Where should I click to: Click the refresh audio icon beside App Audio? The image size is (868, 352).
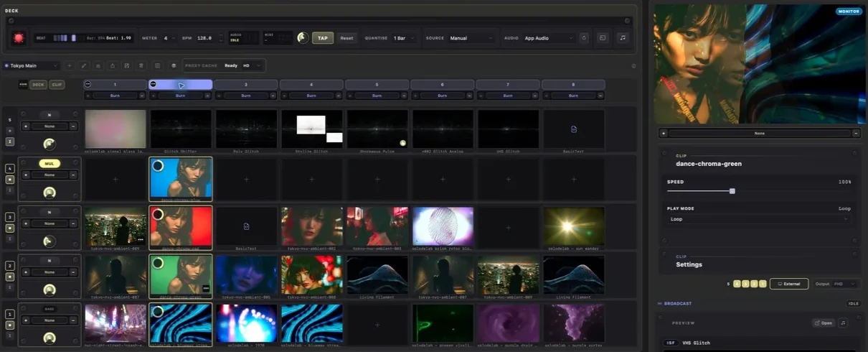[x=584, y=38]
